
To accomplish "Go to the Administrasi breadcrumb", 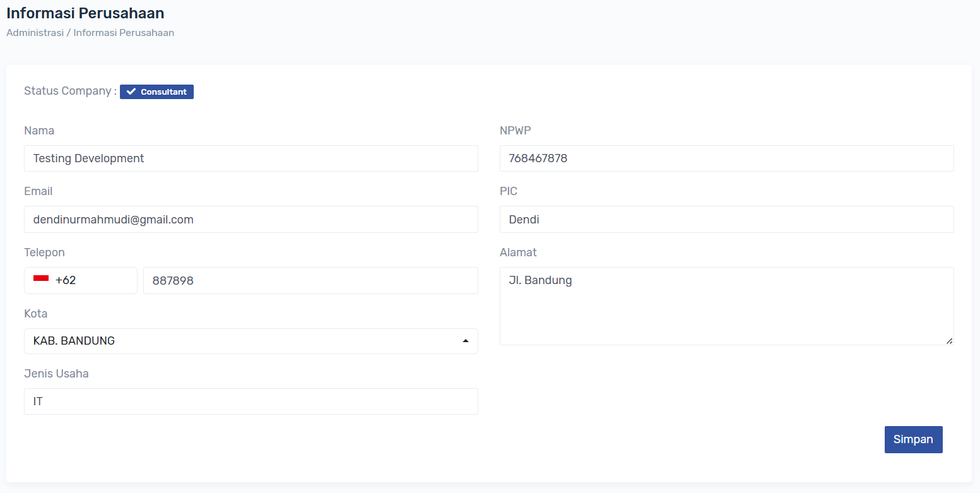I will click(x=35, y=33).
